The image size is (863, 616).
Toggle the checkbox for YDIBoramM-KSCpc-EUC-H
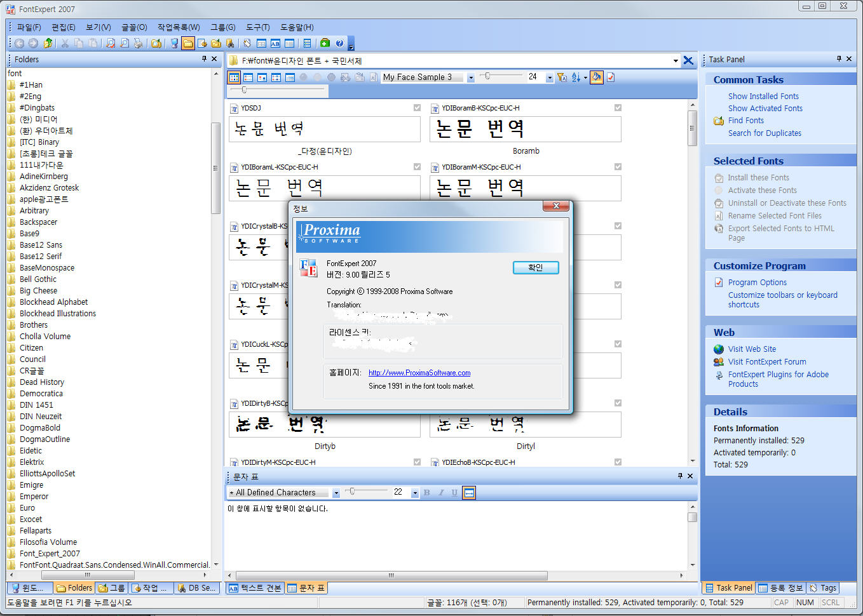coord(618,167)
